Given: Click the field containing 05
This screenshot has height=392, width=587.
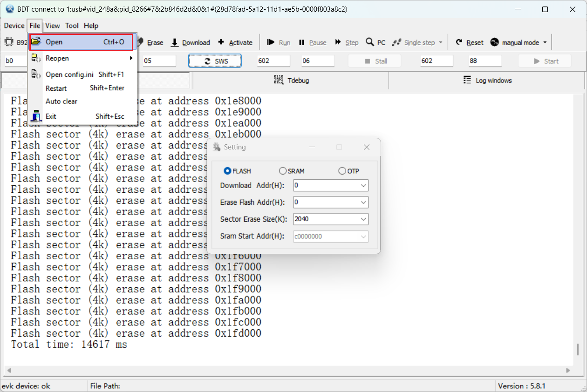Looking at the screenshot, I should [x=159, y=61].
